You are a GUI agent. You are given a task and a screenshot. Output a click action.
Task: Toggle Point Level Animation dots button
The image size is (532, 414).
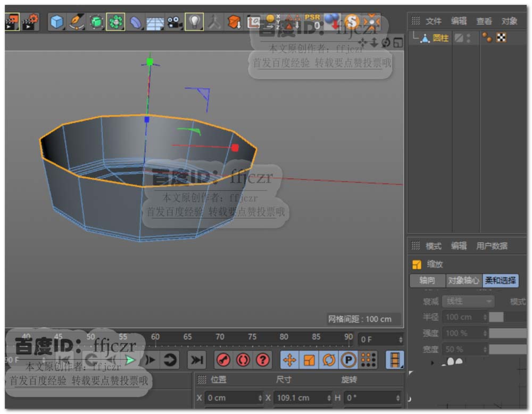368,360
